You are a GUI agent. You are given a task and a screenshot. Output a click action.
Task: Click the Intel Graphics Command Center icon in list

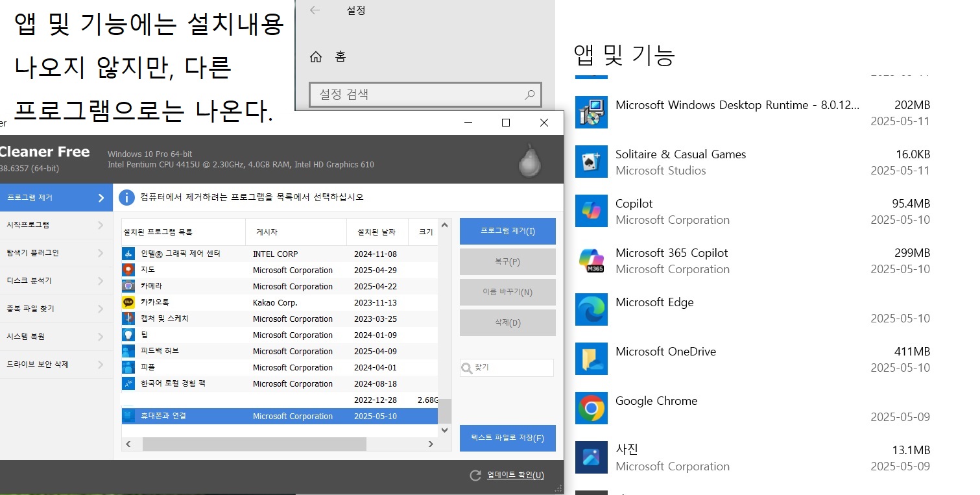pos(128,254)
